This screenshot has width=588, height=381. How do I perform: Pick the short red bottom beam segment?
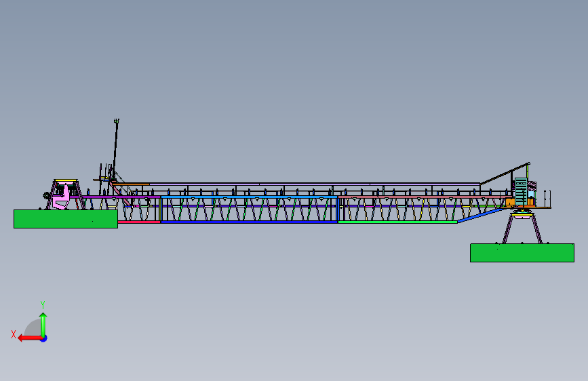click(x=139, y=222)
